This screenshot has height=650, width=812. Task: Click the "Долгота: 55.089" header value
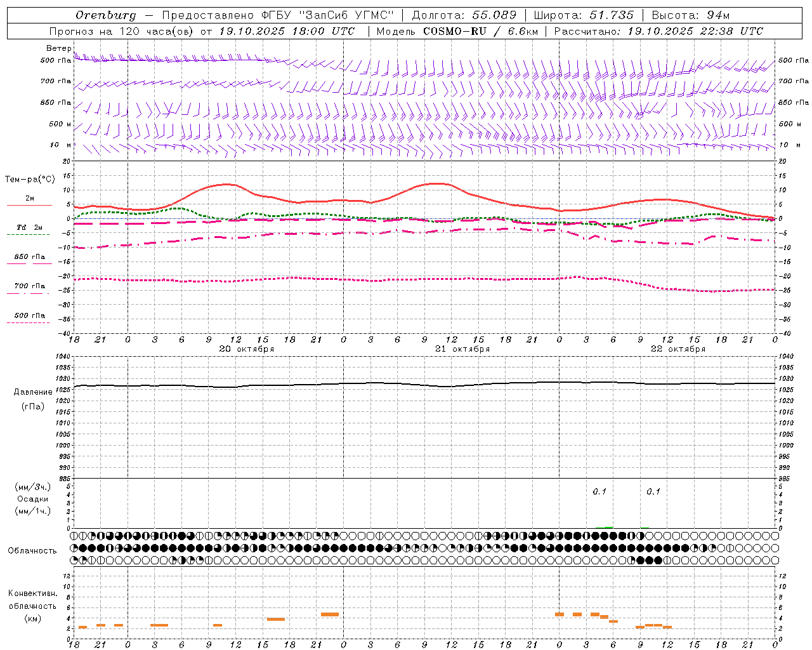pos(464,15)
